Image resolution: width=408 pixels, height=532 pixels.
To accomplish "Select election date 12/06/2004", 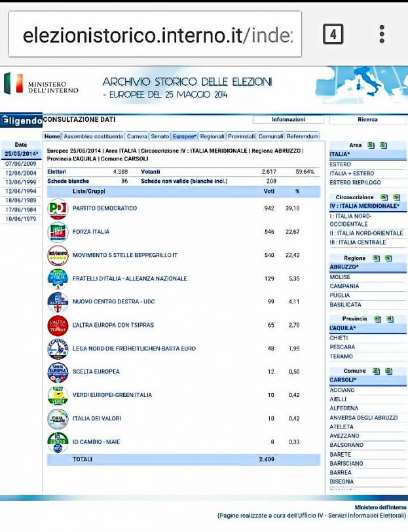I will coord(21,173).
